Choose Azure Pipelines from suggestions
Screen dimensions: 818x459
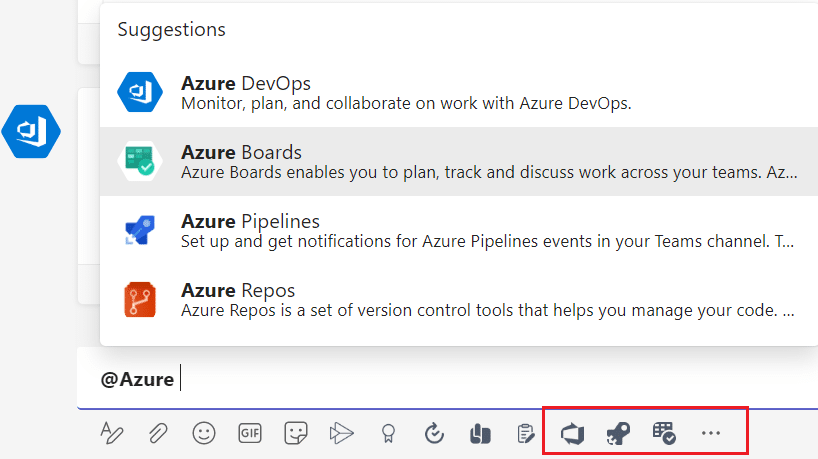pos(458,231)
